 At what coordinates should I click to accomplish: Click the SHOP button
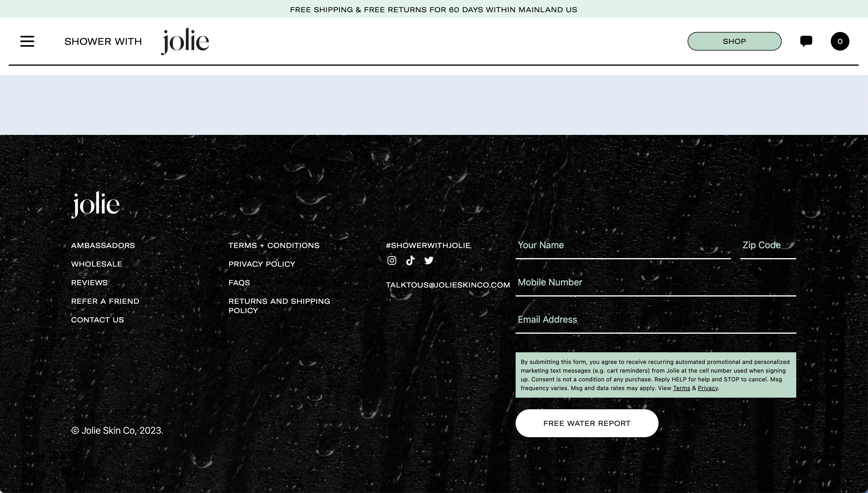pyautogui.click(x=734, y=41)
